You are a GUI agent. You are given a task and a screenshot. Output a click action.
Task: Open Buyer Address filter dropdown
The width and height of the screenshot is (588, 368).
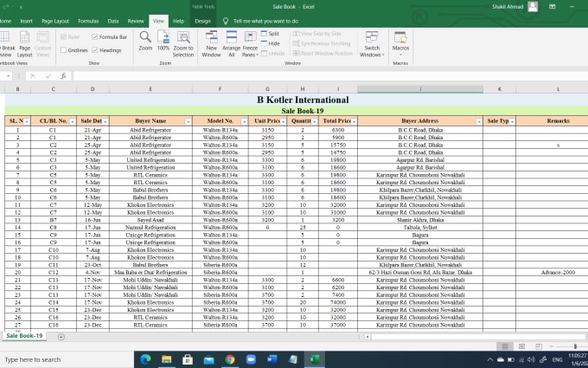pos(479,121)
